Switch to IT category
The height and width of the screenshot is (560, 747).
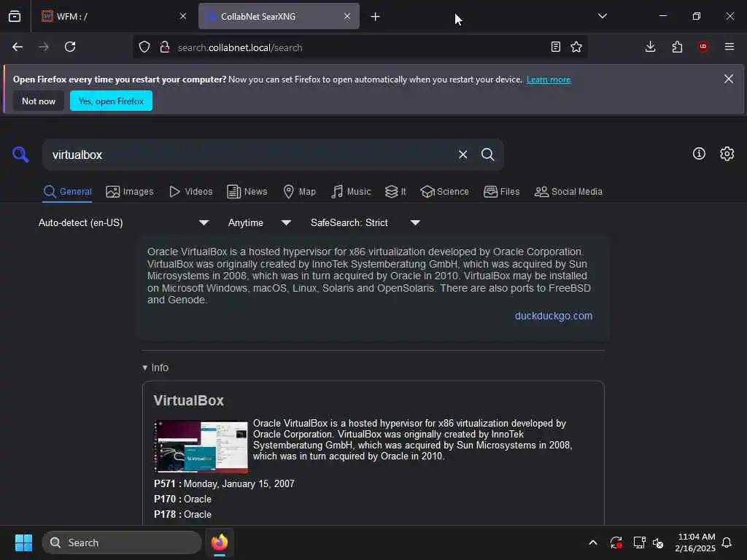pyautogui.click(x=395, y=192)
